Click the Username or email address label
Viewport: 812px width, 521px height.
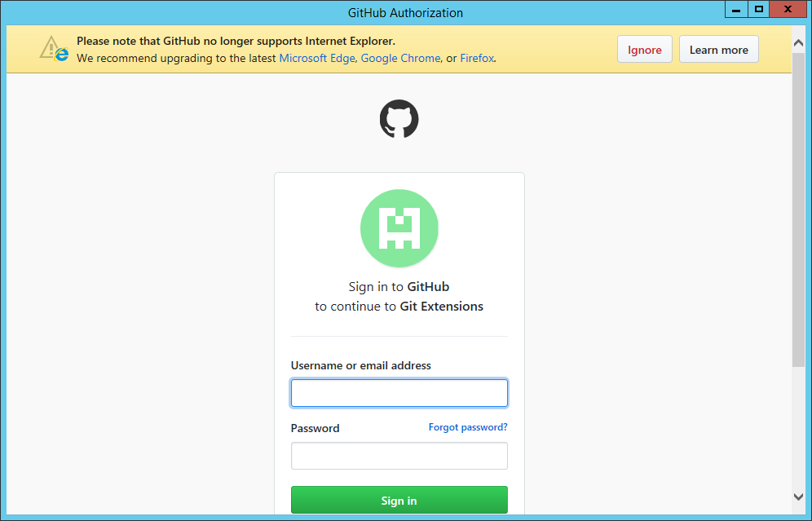[360, 365]
